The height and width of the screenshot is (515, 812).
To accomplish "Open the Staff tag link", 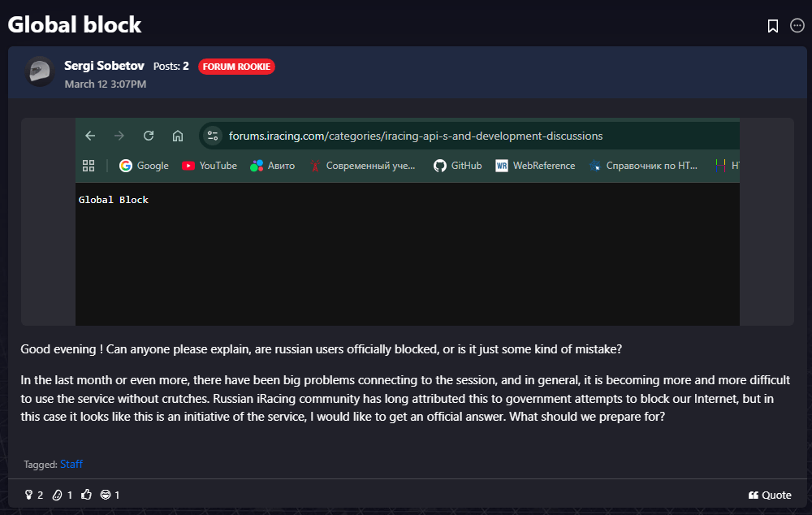I will [x=71, y=464].
